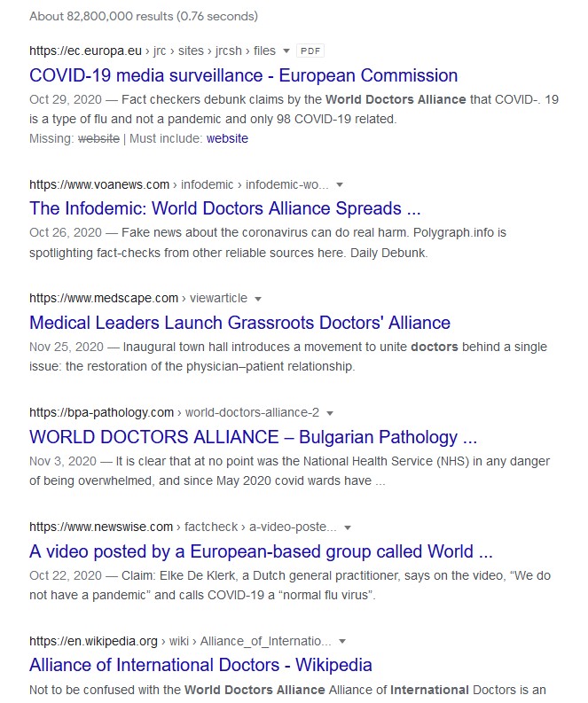Click the bpa-pathology.com URL breadcrumb

tap(174, 412)
